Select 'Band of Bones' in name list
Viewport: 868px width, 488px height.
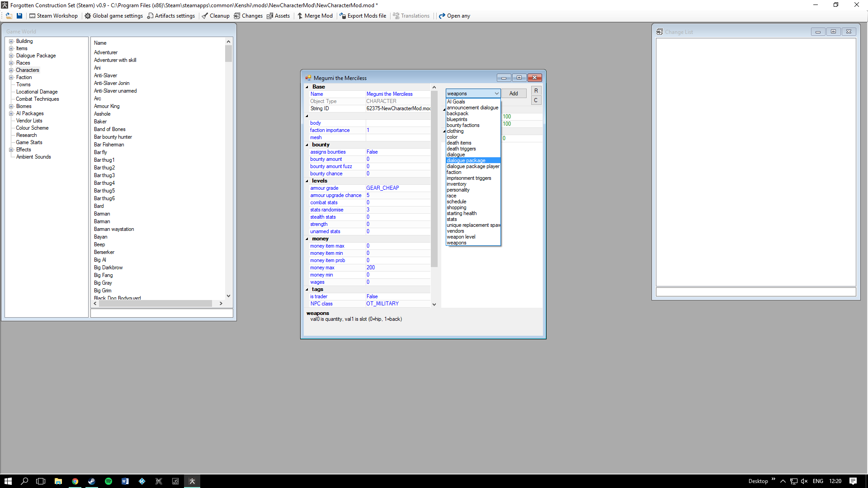coord(110,129)
